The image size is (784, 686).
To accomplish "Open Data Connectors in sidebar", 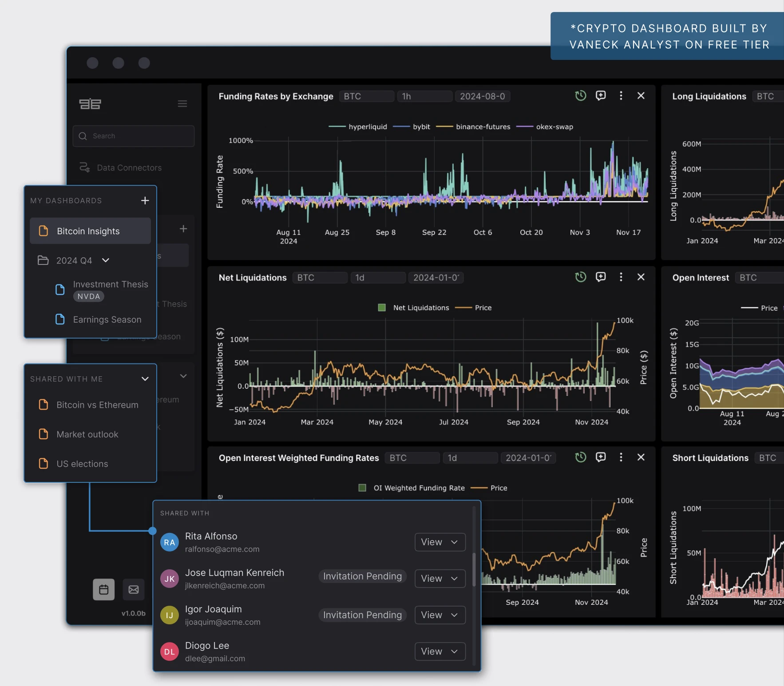I will point(129,168).
